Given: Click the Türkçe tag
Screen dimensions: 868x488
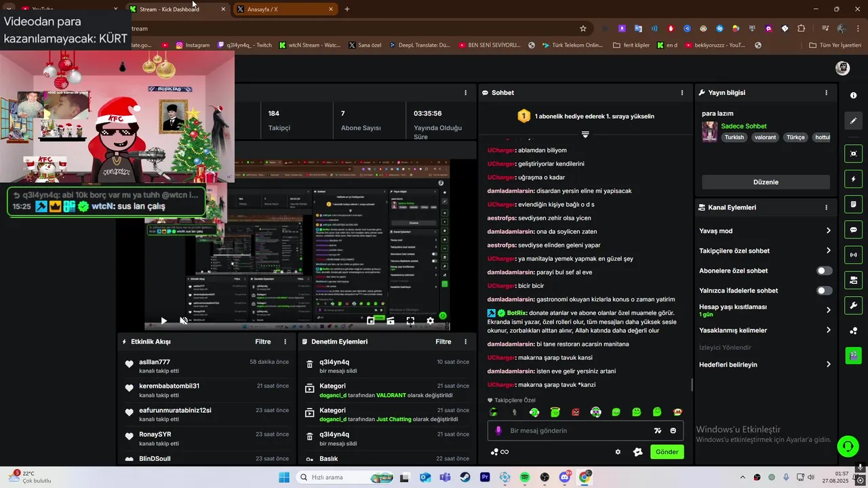Looking at the screenshot, I should coord(795,137).
